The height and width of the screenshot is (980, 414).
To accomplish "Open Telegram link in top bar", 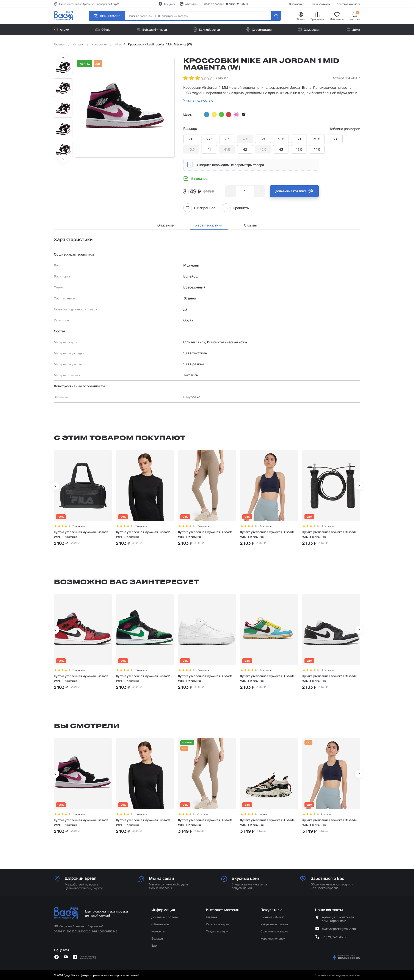I will click(x=167, y=4).
